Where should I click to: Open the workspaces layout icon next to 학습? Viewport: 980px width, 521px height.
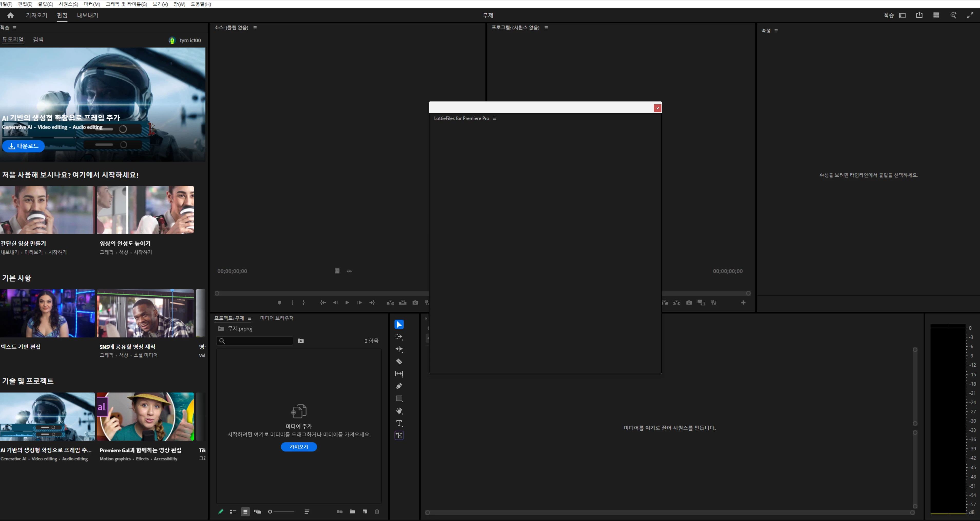[902, 15]
